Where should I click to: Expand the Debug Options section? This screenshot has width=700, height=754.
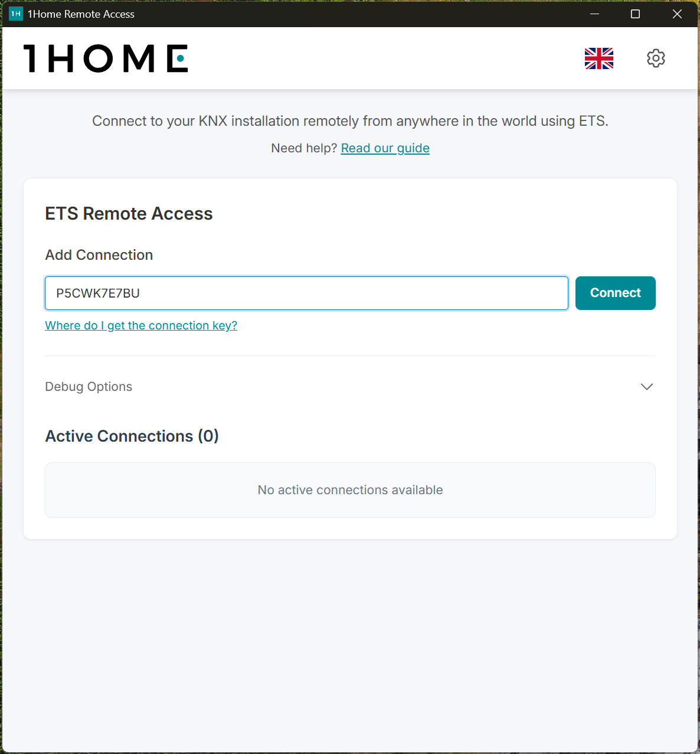(89, 386)
